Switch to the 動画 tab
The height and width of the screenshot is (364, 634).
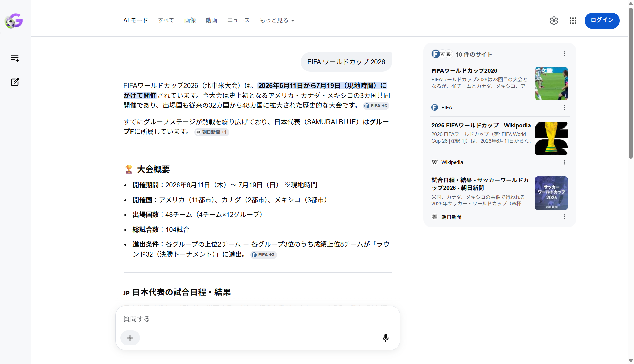pyautogui.click(x=211, y=20)
